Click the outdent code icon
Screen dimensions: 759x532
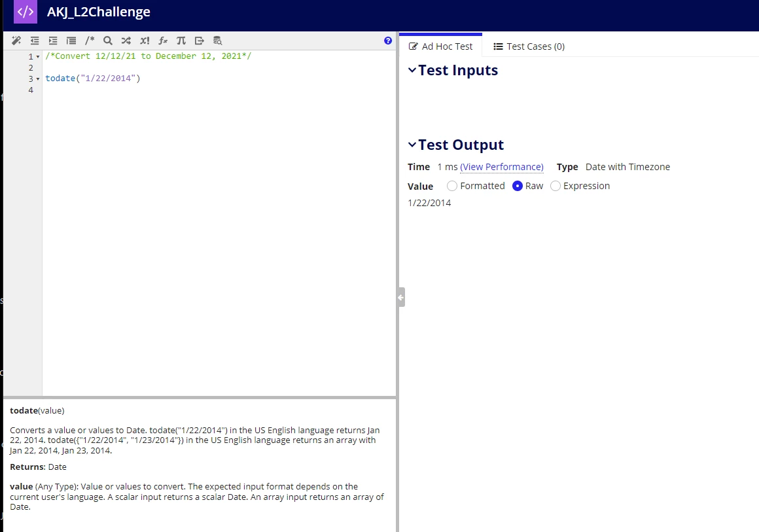tap(35, 41)
